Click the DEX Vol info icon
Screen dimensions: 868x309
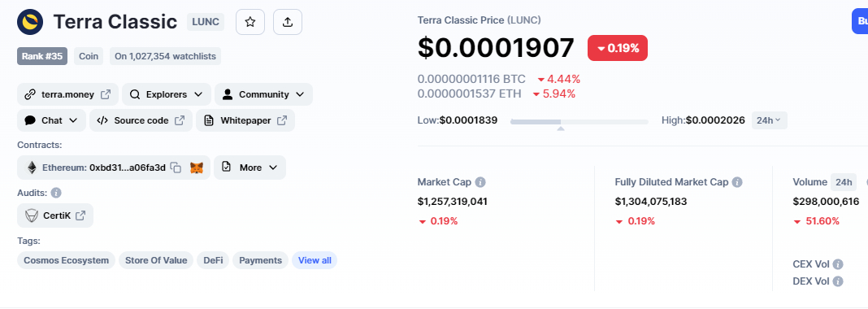[x=838, y=281]
